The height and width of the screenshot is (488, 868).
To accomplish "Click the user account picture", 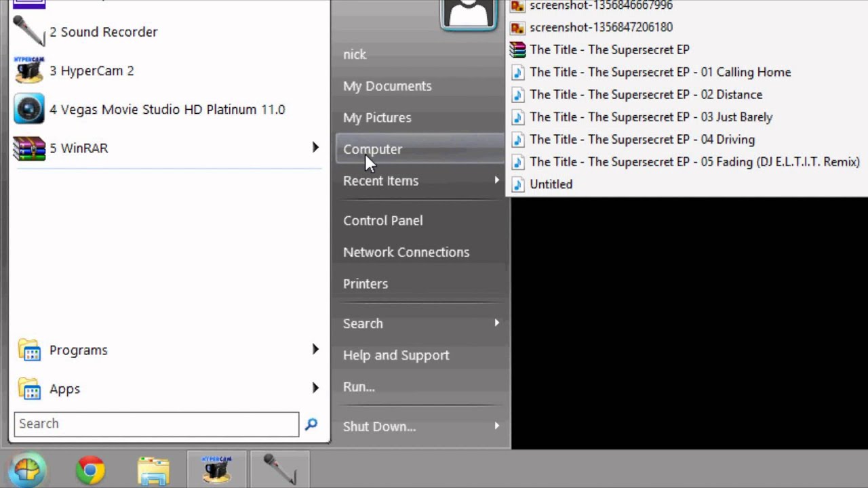I will pyautogui.click(x=468, y=14).
